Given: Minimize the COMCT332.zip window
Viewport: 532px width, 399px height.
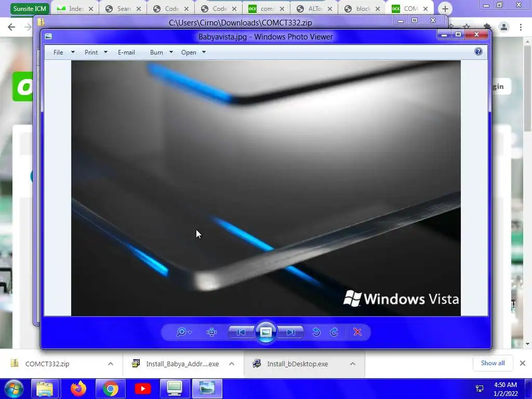Looking at the screenshot, I should (401, 21).
